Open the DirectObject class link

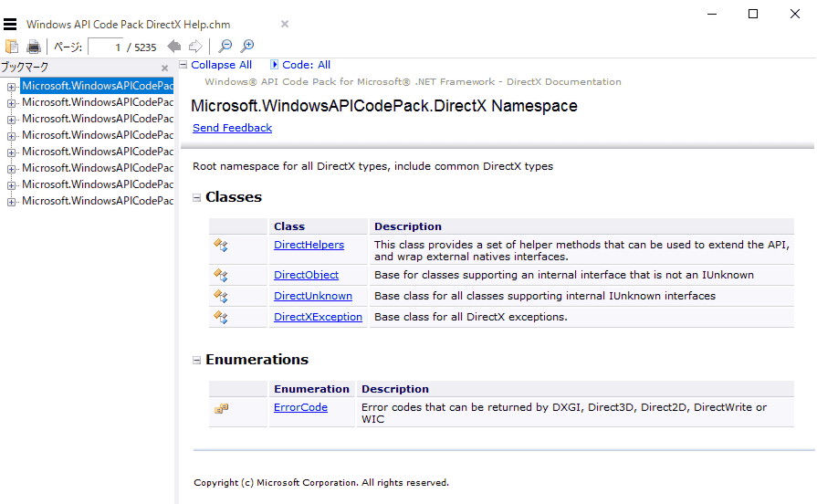(x=307, y=275)
